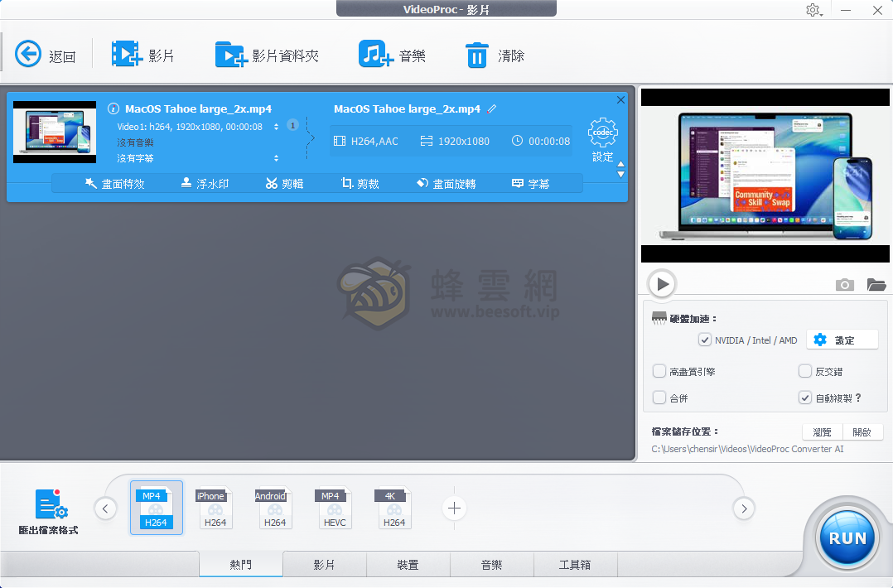This screenshot has width=893, height=588.
Task: Open the Video1 track selector arrows
Action: tap(276, 127)
